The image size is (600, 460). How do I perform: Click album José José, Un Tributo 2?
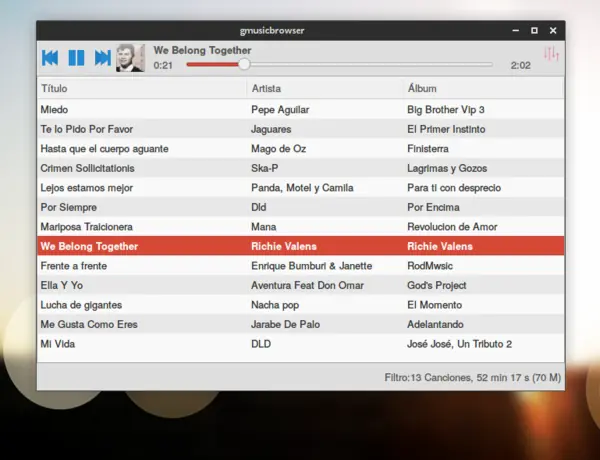point(459,344)
